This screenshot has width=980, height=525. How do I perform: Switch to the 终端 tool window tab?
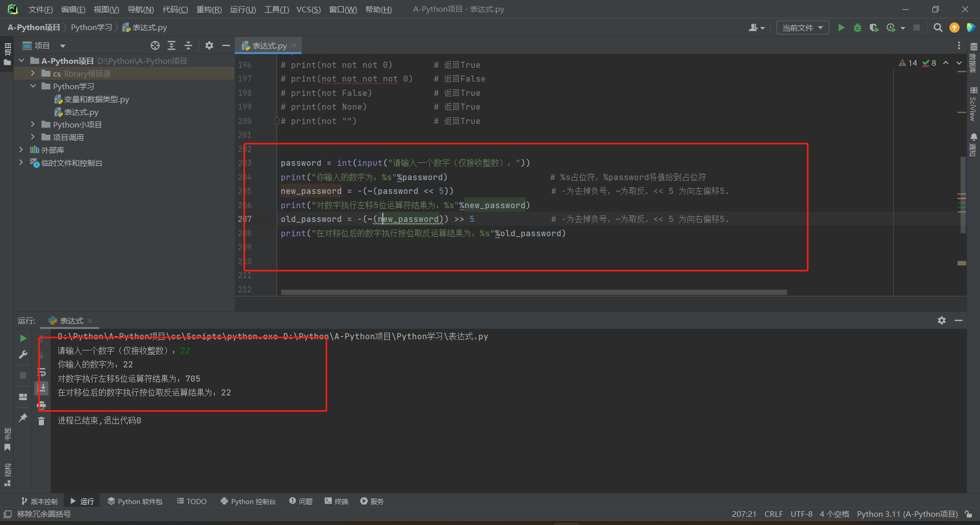click(x=336, y=502)
